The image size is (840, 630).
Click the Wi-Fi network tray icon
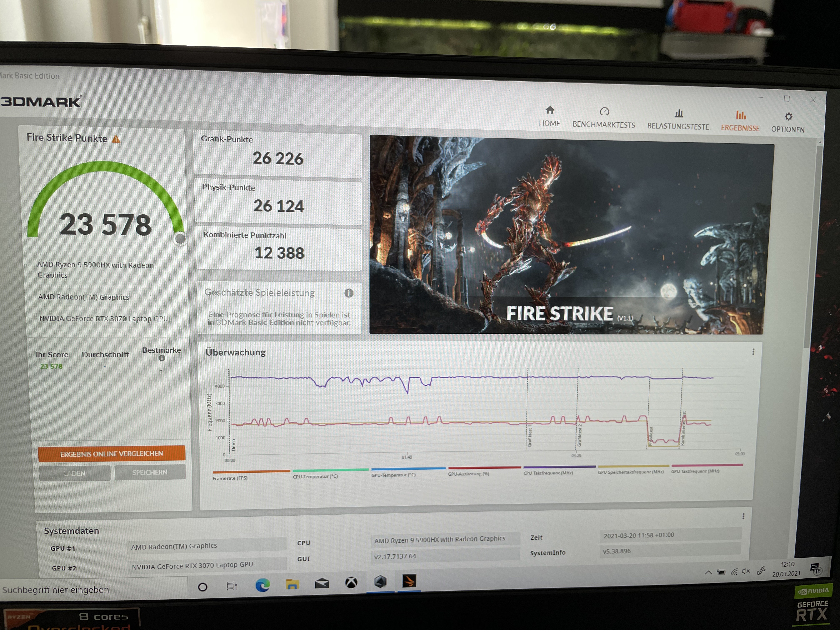tap(734, 571)
